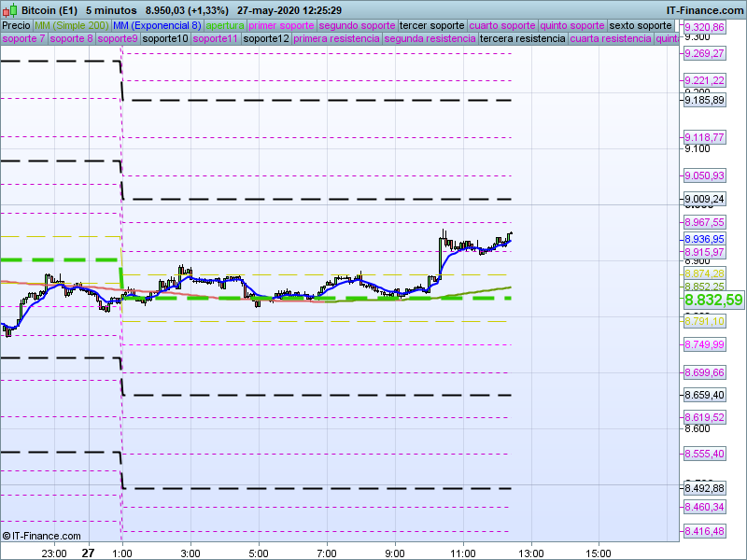Screen dimensions: 747x560
Task: Select the MM (Exponencial 8) label
Action: point(162,25)
